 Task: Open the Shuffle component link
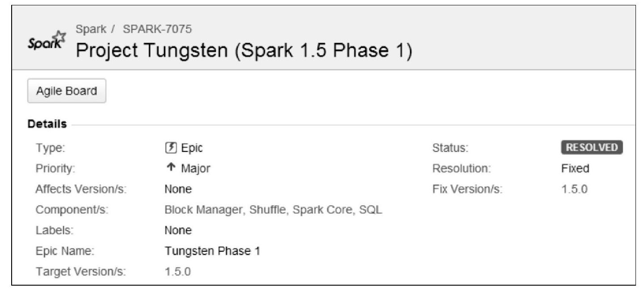pyautogui.click(x=267, y=210)
